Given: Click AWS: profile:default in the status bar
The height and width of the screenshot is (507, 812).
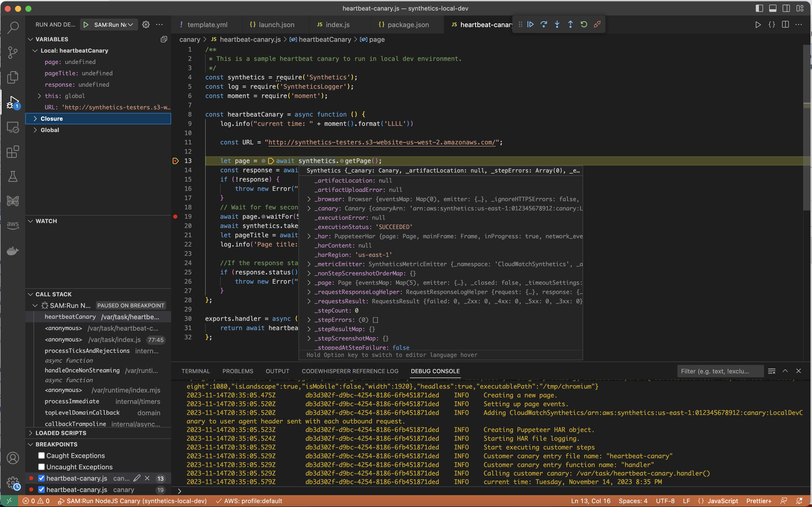Looking at the screenshot, I should [x=253, y=501].
